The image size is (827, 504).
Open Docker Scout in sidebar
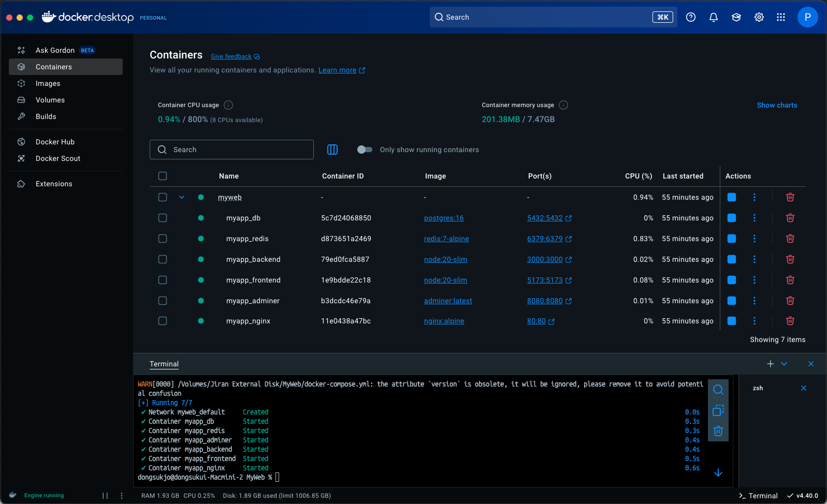66,158
